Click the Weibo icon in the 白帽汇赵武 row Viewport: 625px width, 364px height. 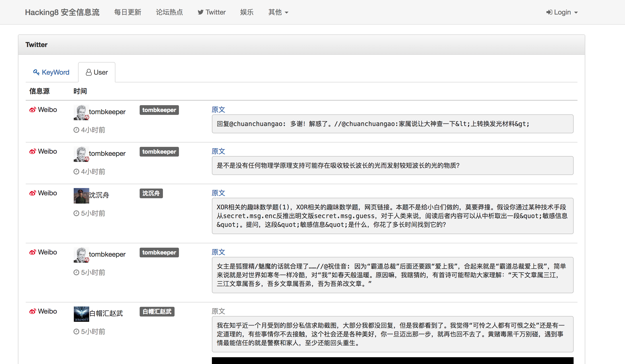32,311
